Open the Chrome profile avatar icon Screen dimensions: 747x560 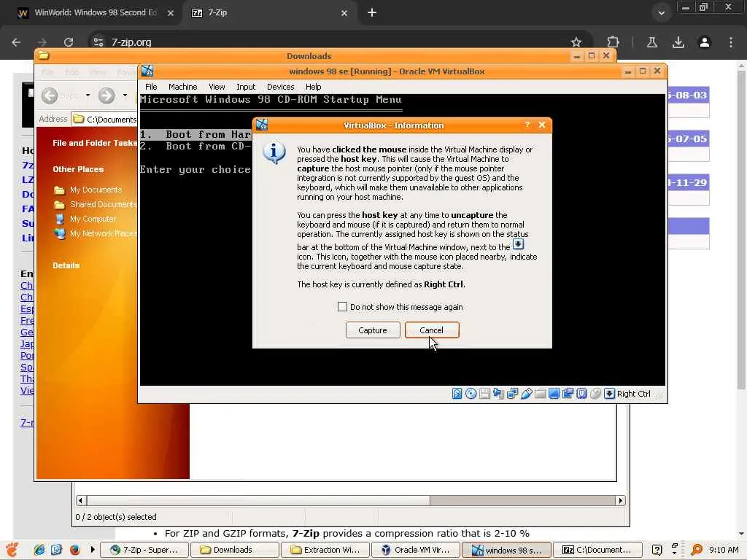pyautogui.click(x=704, y=42)
